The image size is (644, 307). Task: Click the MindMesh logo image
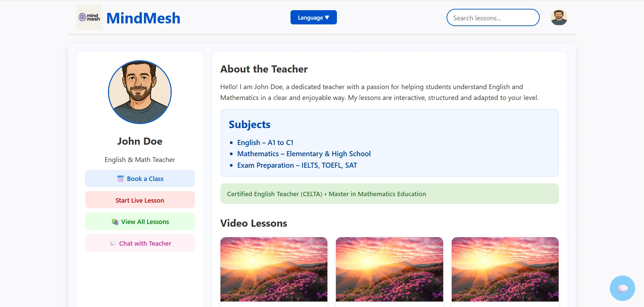[x=89, y=18]
